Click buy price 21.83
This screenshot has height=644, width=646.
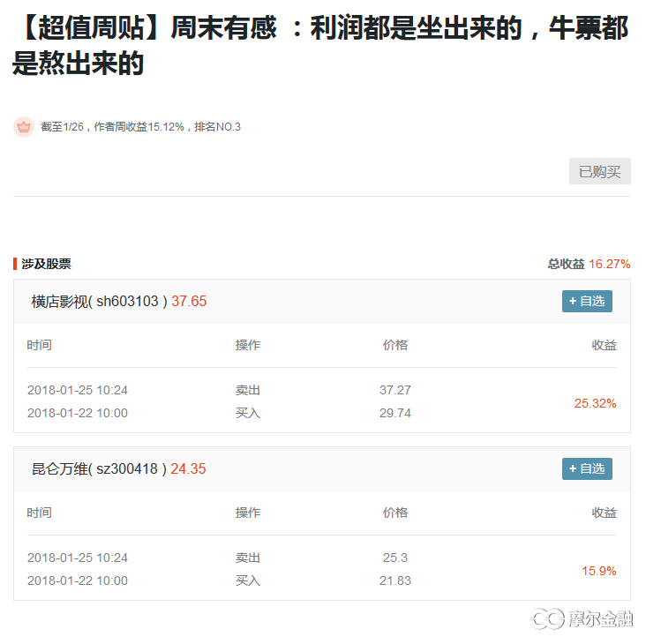tap(395, 580)
